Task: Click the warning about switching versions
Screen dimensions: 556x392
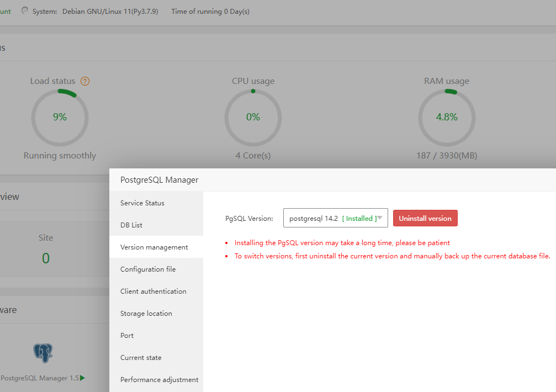Action: (x=392, y=256)
